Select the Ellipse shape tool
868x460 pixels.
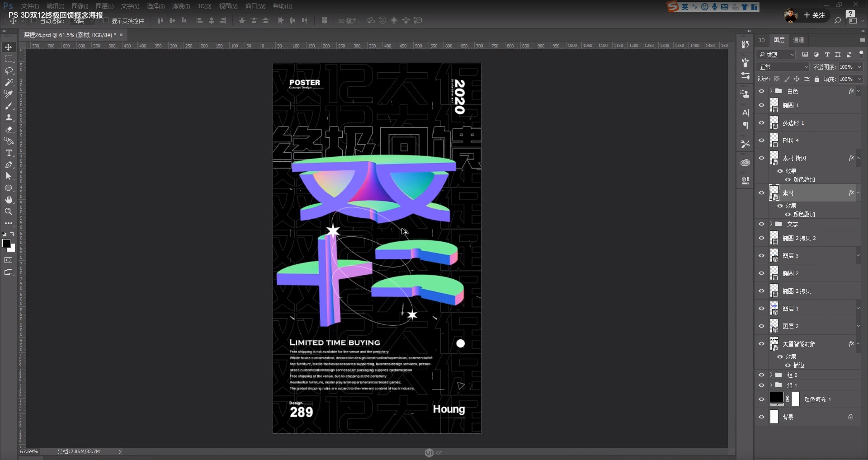pos(9,188)
